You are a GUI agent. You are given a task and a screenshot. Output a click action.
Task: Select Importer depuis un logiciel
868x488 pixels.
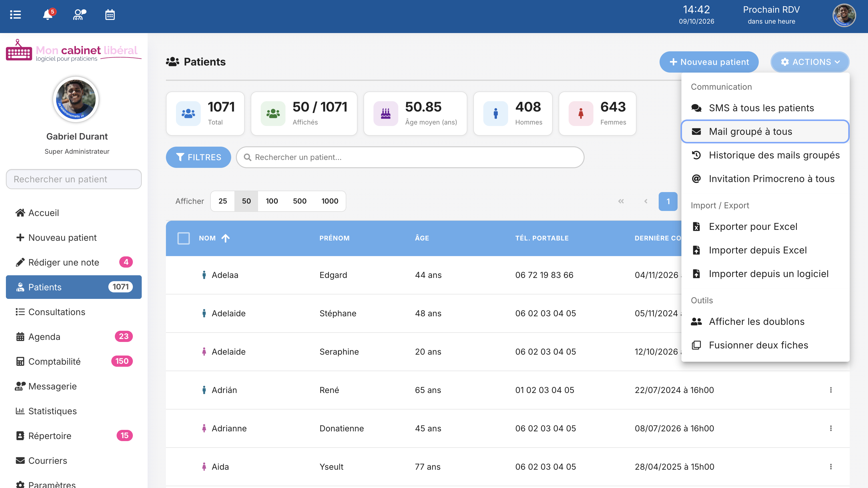click(x=765, y=274)
